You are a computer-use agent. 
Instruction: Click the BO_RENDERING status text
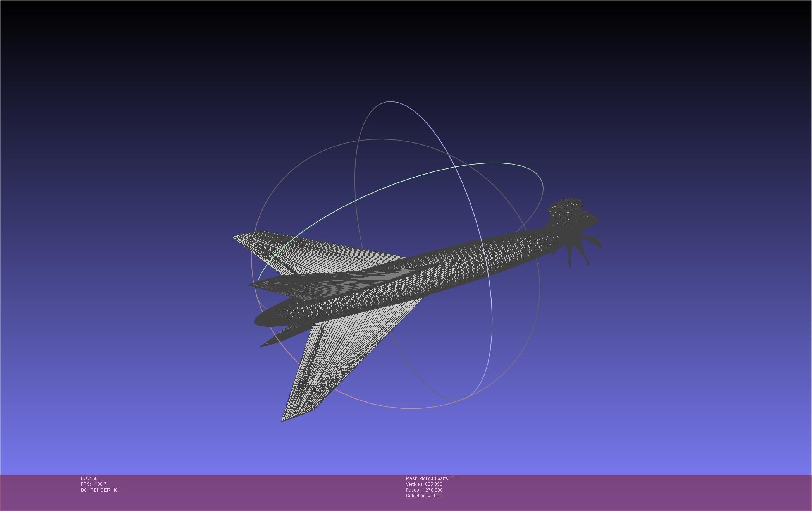coord(100,490)
